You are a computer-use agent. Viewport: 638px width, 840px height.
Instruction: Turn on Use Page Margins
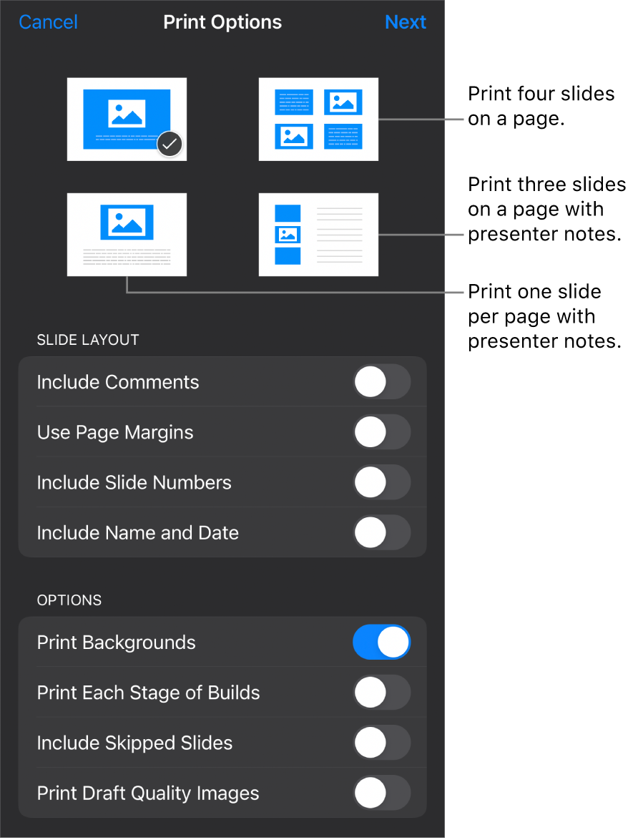[382, 432]
